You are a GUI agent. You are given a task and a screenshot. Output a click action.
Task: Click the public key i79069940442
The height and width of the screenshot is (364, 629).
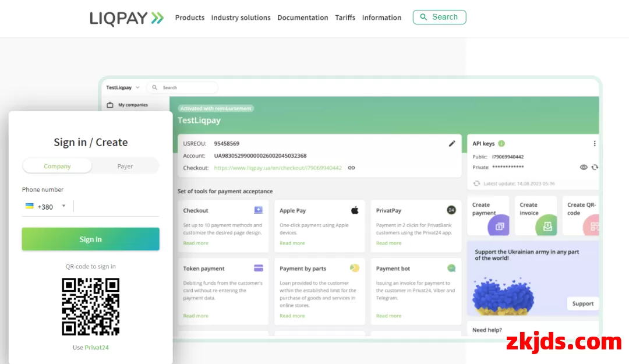508,157
